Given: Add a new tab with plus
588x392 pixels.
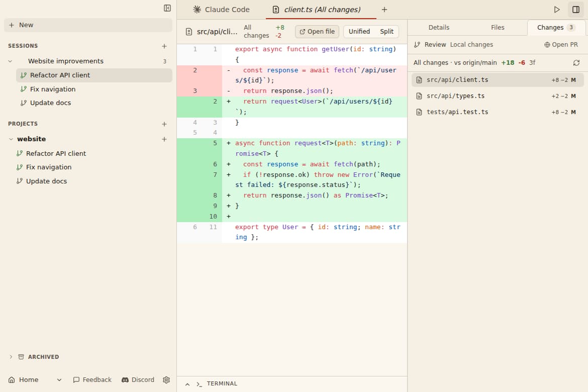Looking at the screenshot, I should (x=384, y=10).
